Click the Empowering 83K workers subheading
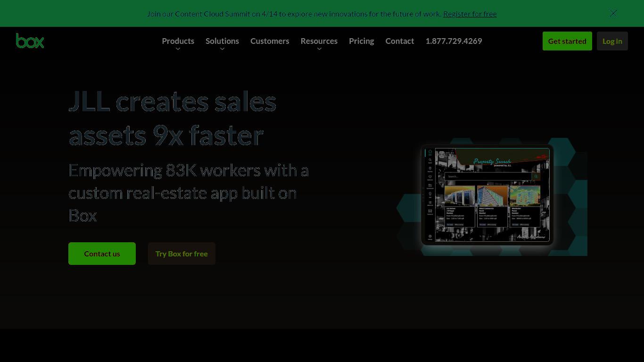644x362 pixels. [189, 192]
